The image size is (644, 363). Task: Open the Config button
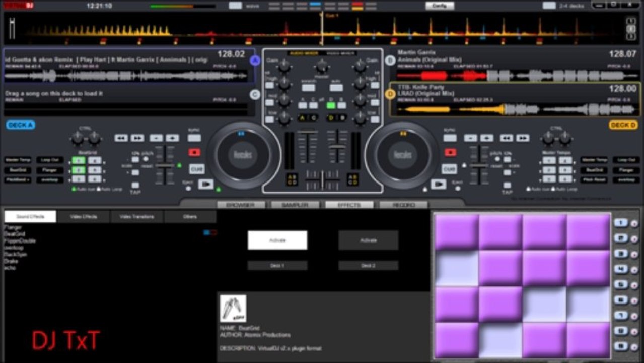(x=440, y=6)
